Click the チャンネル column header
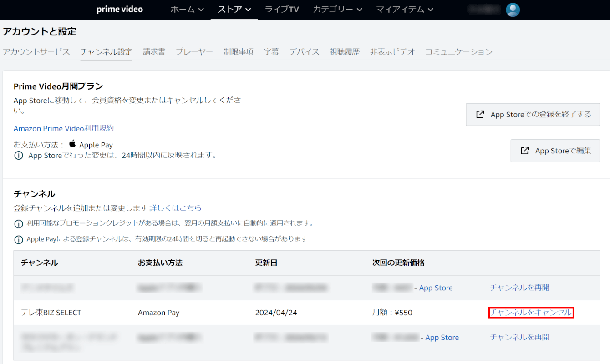The height and width of the screenshot is (364, 610). tap(40, 263)
